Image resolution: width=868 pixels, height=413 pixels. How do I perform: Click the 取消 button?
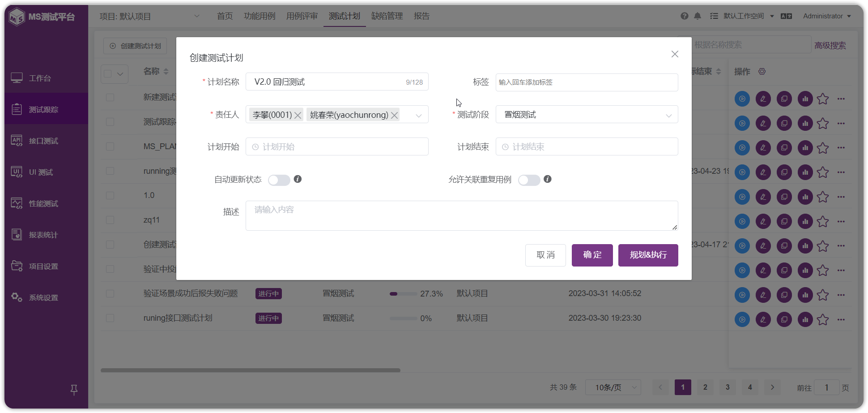click(x=545, y=255)
